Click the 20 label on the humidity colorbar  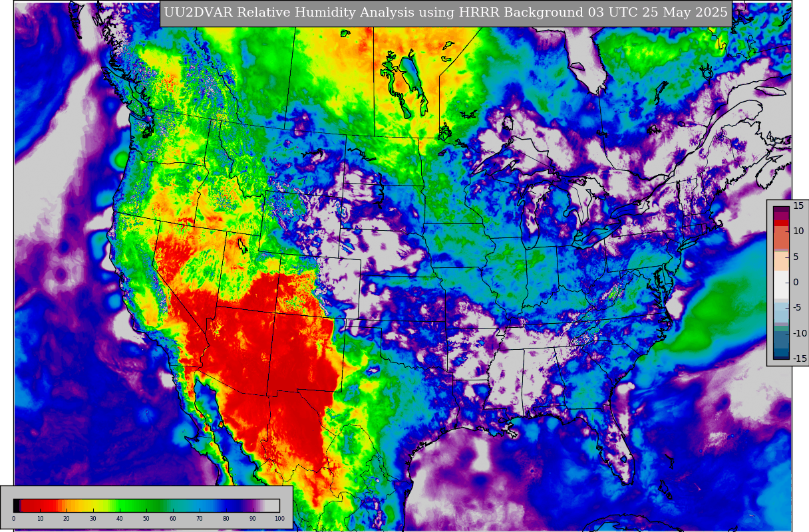point(67,519)
